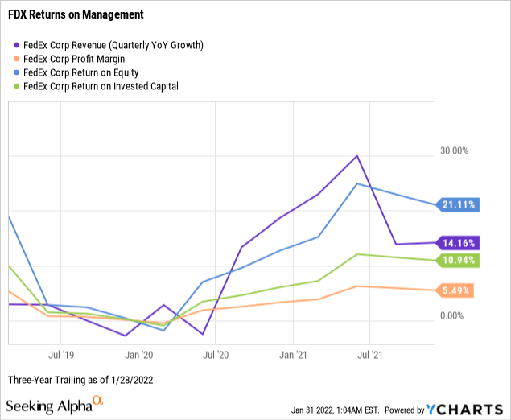This screenshot has height=420, width=511.
Task: Click the Three-Year Trailing date caption
Action: coord(80,379)
